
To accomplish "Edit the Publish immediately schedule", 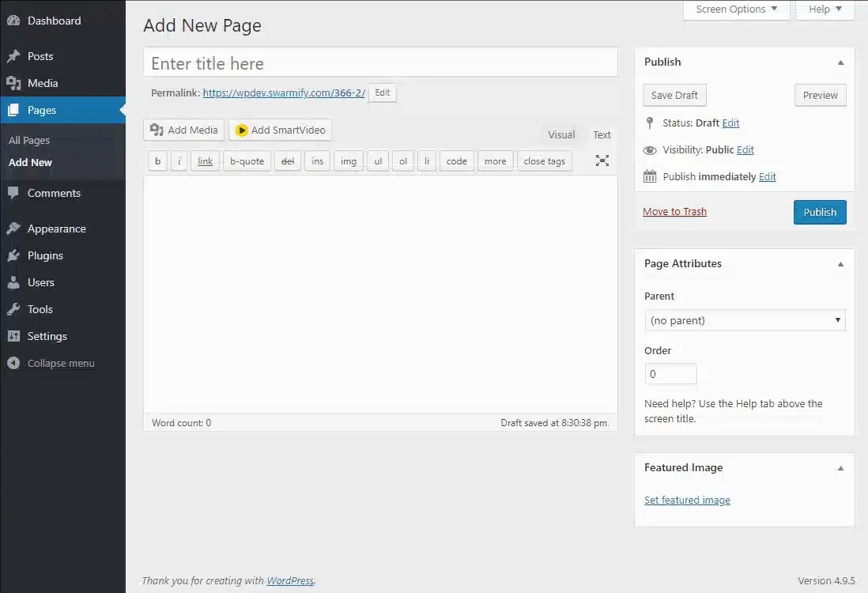I will (x=768, y=176).
